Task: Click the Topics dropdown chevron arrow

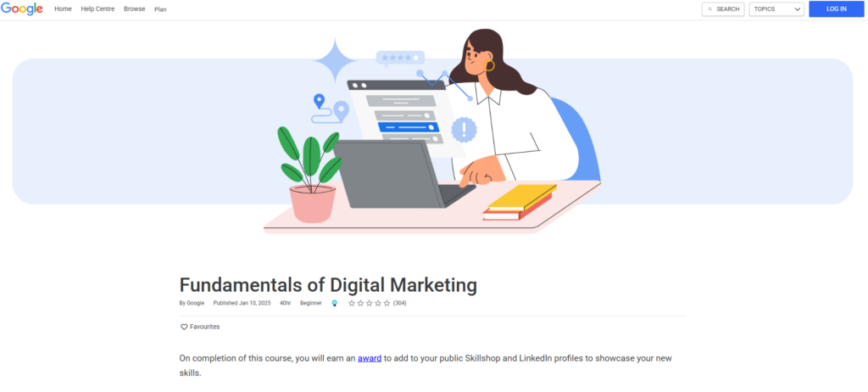Action: [798, 9]
